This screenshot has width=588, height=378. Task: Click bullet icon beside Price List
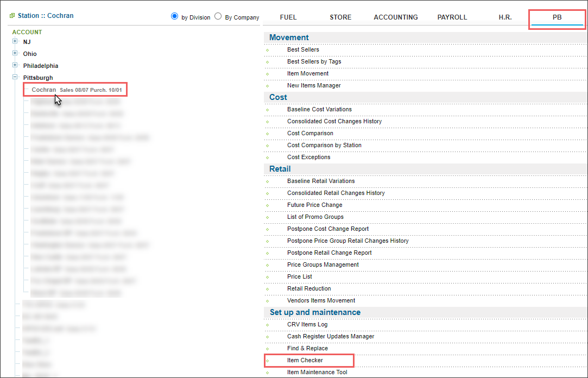[x=268, y=278]
